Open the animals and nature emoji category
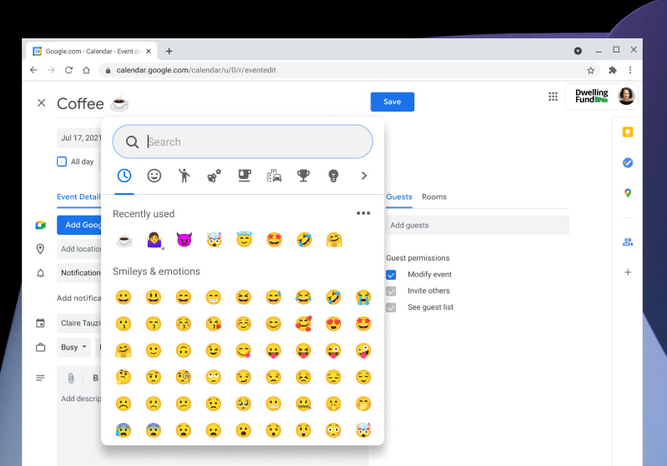Viewport: 667px width, 466px height. [x=214, y=175]
